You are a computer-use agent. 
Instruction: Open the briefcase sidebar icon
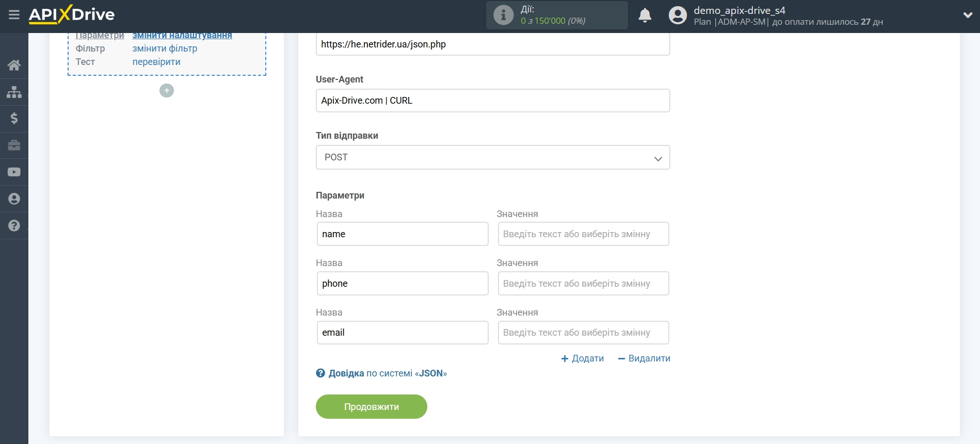click(14, 145)
